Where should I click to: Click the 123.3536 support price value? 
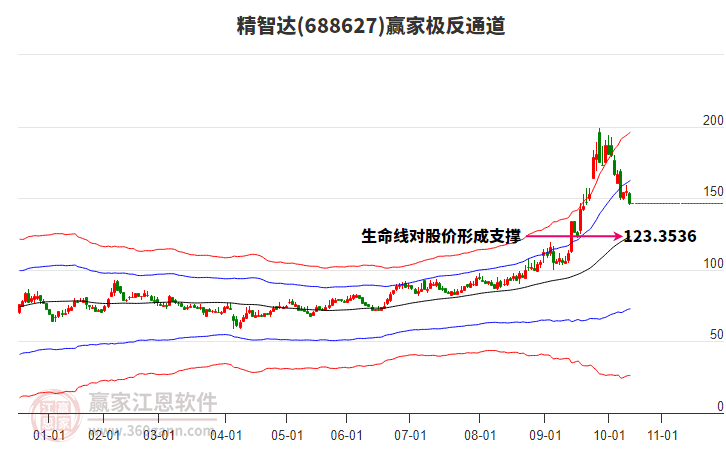tap(660, 237)
